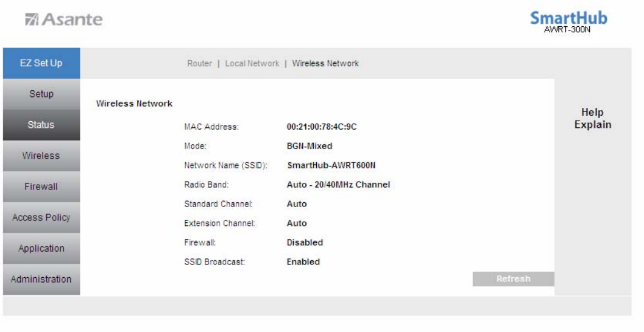Screen dimensions: 644x332
Task: Select the Application sidebar item
Action: (41, 248)
